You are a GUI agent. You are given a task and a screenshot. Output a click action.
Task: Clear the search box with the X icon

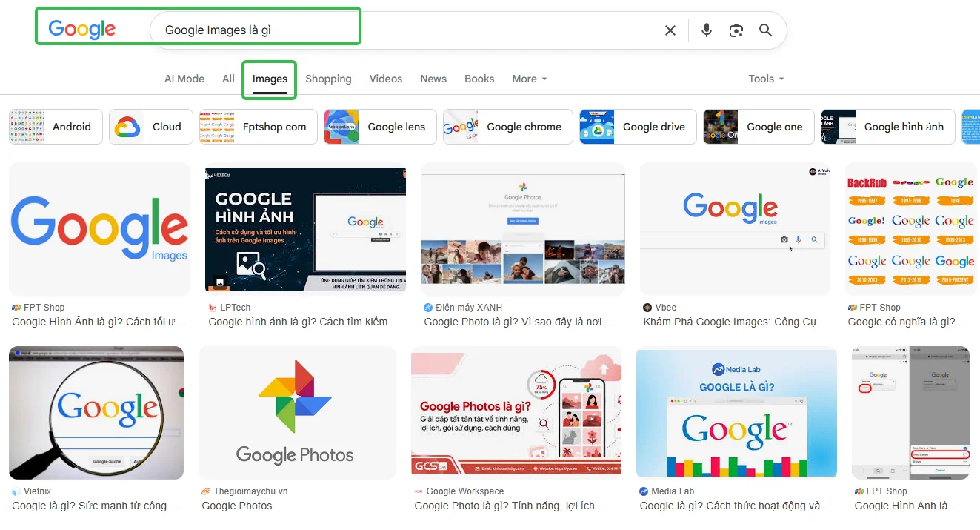coord(670,30)
